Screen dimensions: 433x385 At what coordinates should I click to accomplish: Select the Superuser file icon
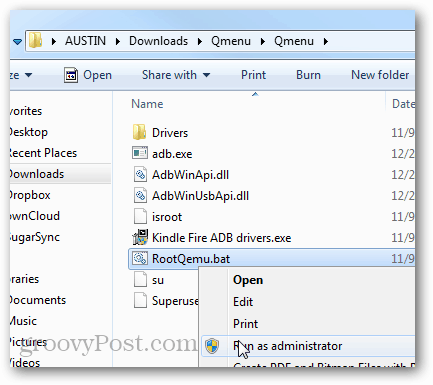(140, 300)
